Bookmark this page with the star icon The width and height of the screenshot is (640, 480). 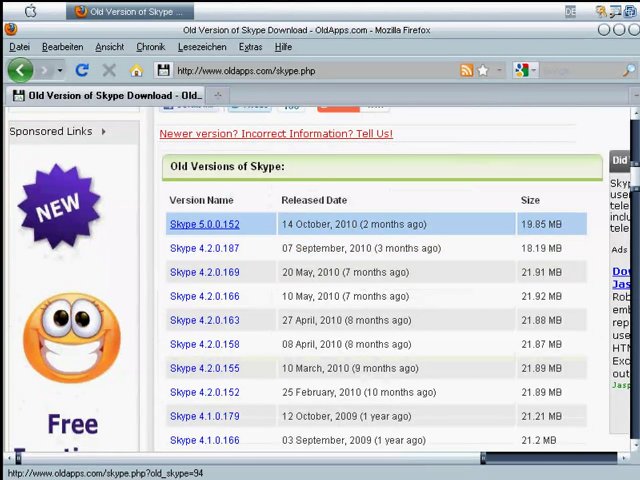(x=483, y=70)
